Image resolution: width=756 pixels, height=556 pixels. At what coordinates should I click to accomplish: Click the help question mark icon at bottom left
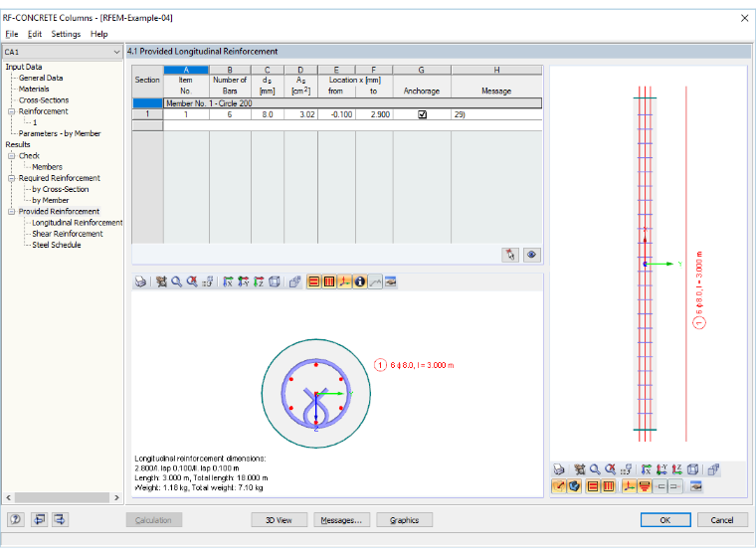pyautogui.click(x=16, y=519)
